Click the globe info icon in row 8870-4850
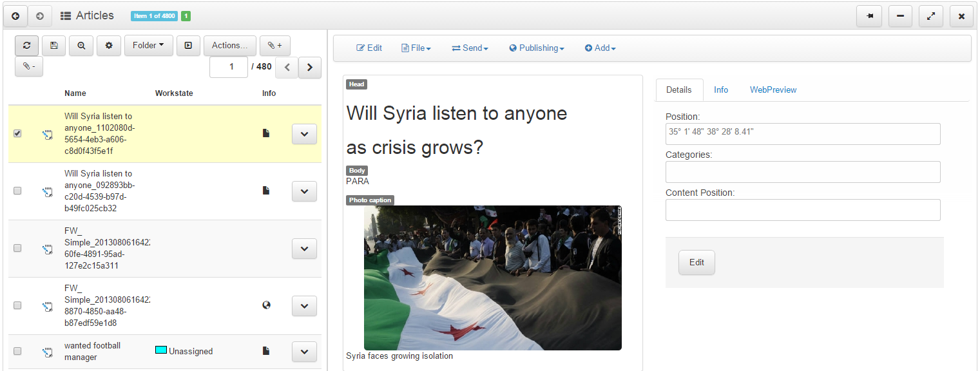The image size is (980, 371). [266, 305]
